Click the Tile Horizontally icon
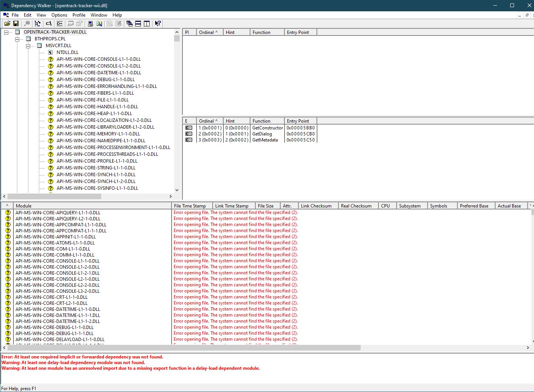 (138, 23)
